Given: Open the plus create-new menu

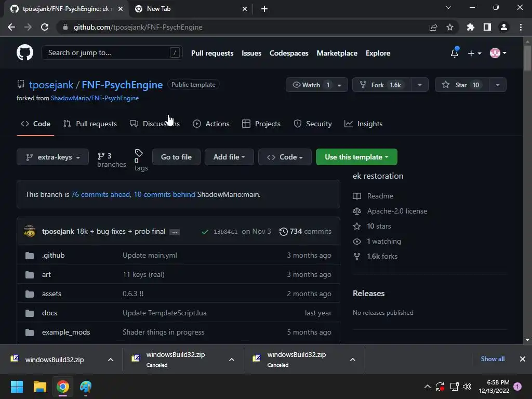Looking at the screenshot, I should pos(474,54).
